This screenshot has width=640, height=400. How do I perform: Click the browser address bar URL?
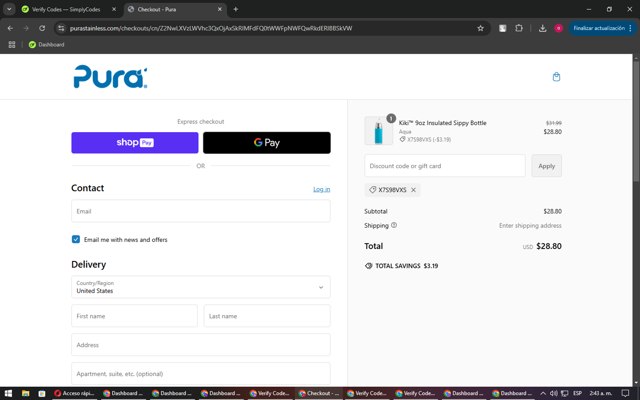coord(211,28)
